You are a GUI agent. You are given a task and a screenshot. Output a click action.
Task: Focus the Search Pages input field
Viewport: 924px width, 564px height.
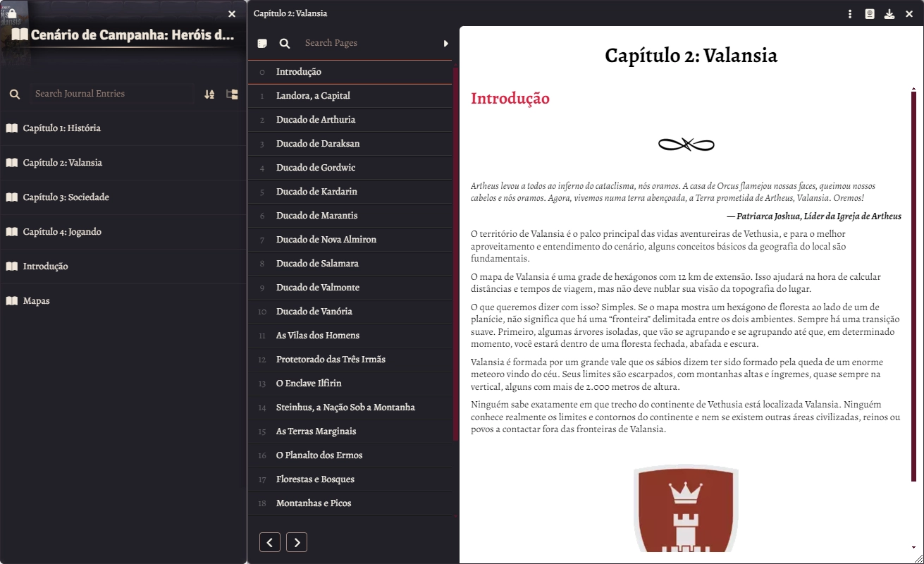pos(366,43)
